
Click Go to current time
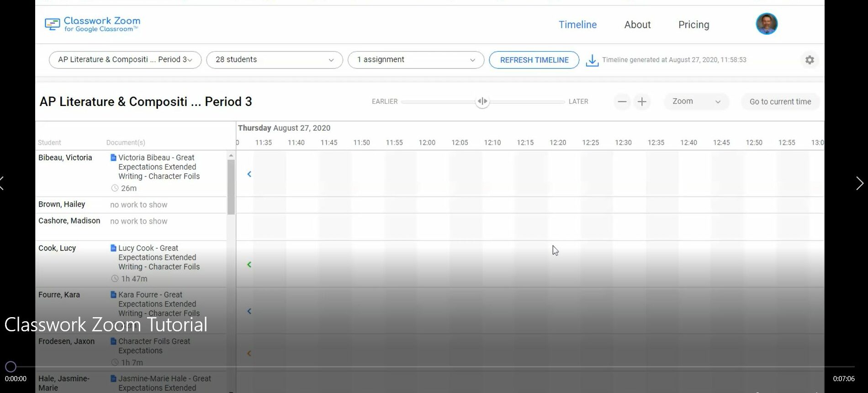(x=780, y=101)
